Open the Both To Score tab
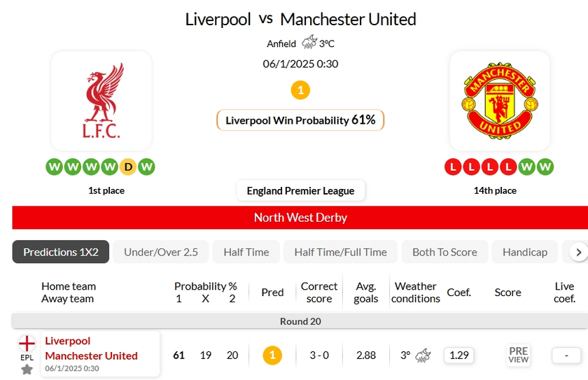The height and width of the screenshot is (380, 588). (444, 252)
